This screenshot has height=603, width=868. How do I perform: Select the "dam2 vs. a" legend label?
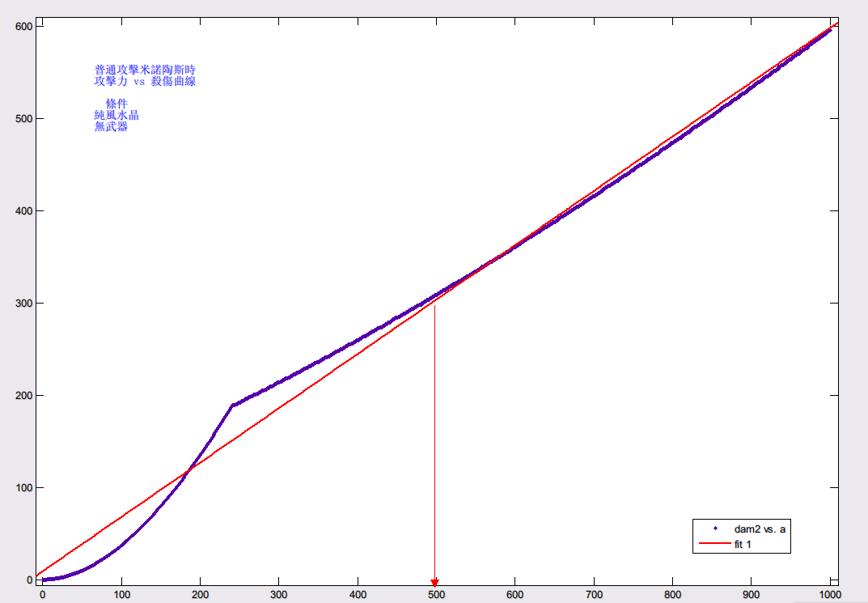tap(759, 529)
